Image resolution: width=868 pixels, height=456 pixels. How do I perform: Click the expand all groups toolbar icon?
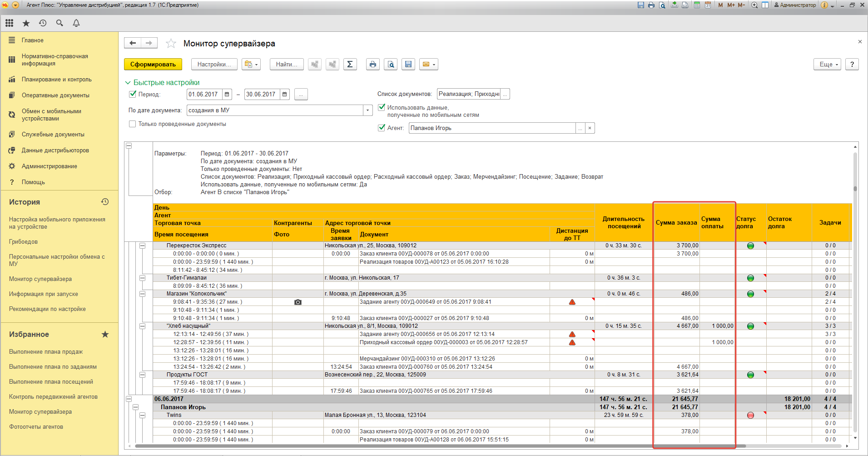click(x=332, y=64)
